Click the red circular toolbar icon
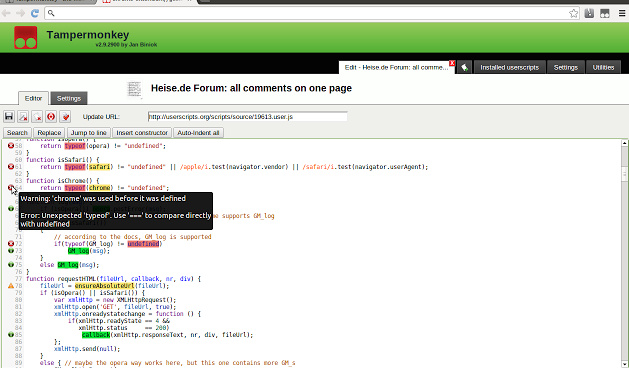This screenshot has height=368, width=629. click(51, 117)
